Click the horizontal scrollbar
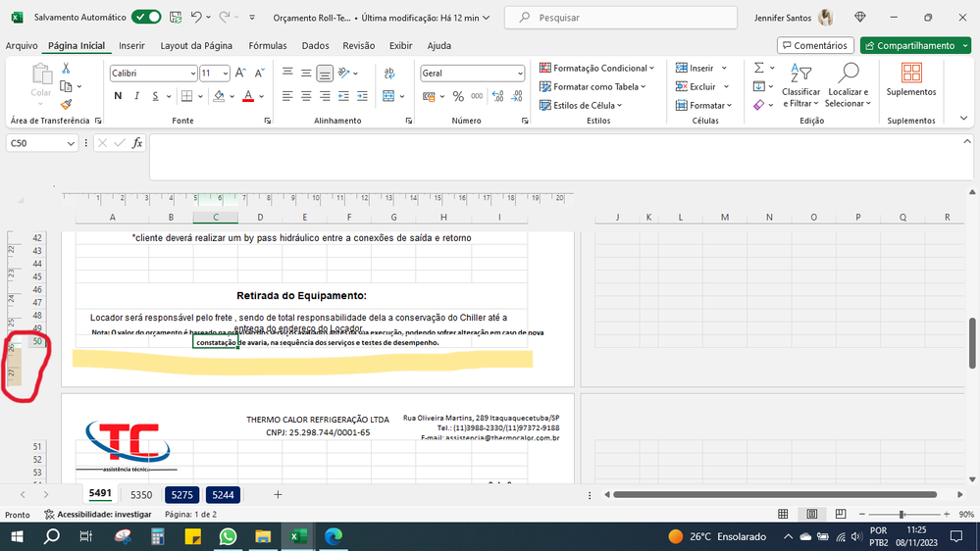 click(x=775, y=495)
